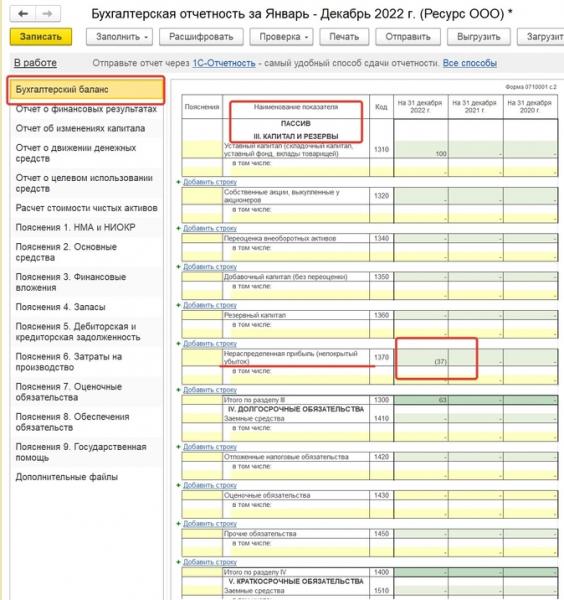Click the Отправить button
The image size is (564, 600).
pos(408,37)
